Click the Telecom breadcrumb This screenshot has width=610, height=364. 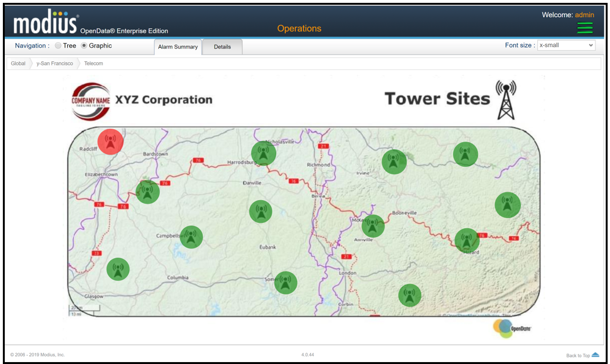coord(93,63)
